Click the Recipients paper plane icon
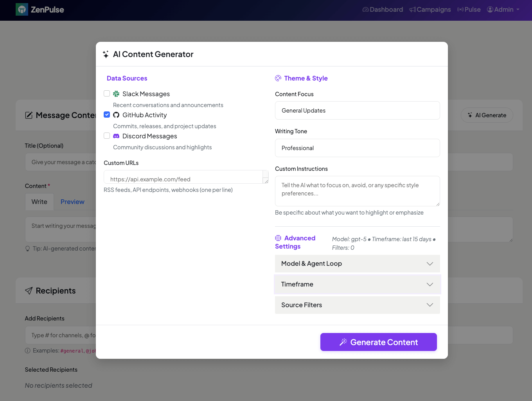532x401 pixels. (29, 291)
